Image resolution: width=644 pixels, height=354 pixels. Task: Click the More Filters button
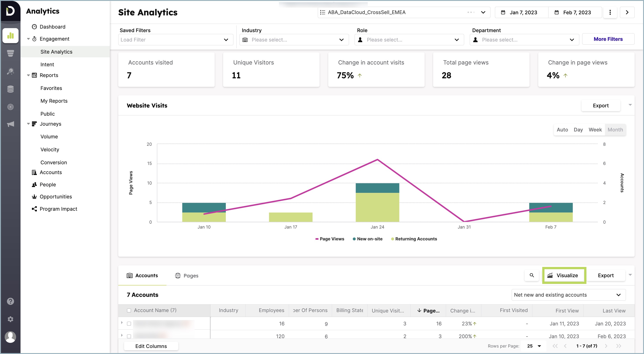[x=608, y=39]
